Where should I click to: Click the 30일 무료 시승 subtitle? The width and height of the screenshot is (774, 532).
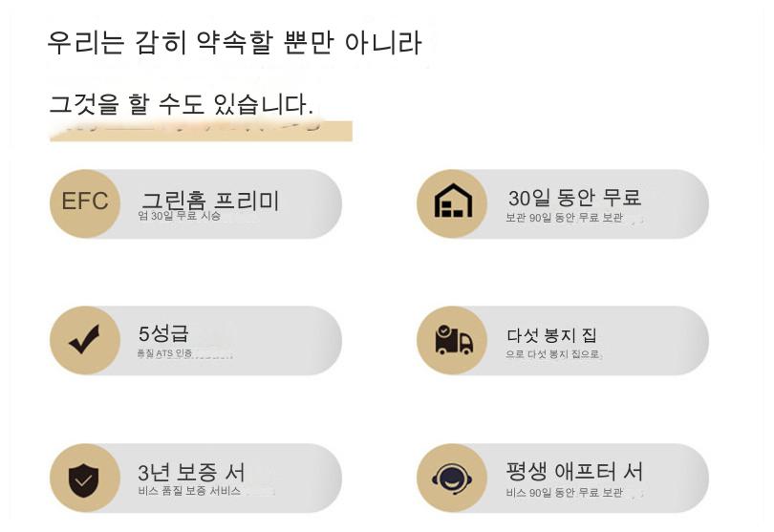click(x=180, y=216)
